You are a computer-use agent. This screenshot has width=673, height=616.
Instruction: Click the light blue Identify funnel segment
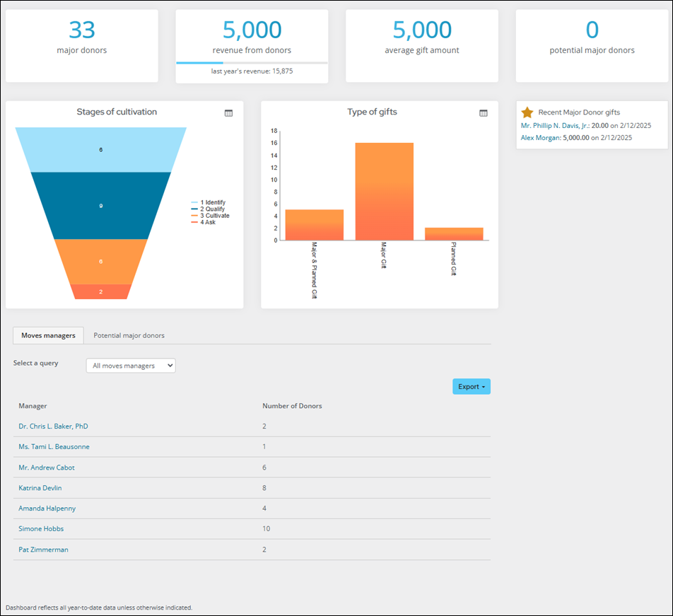(x=101, y=150)
